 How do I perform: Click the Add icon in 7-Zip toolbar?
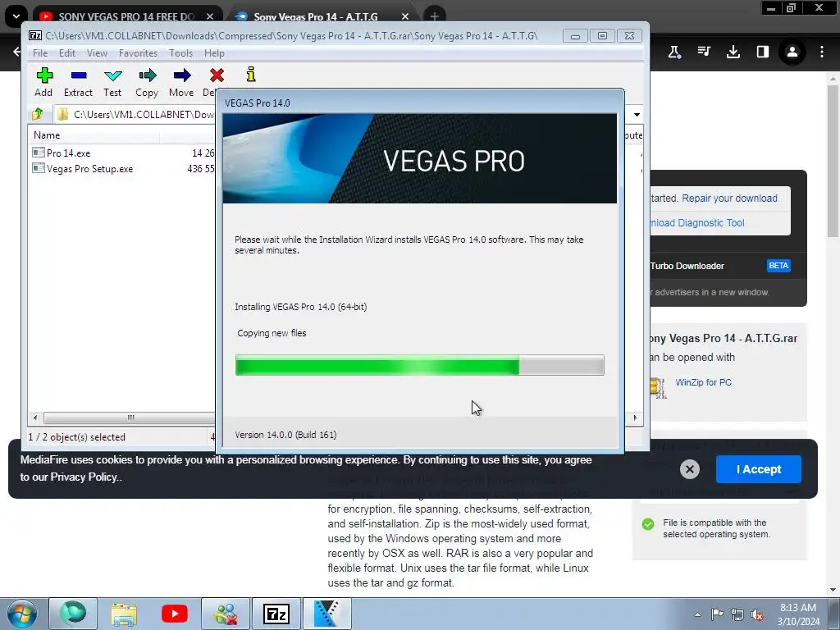(x=44, y=75)
